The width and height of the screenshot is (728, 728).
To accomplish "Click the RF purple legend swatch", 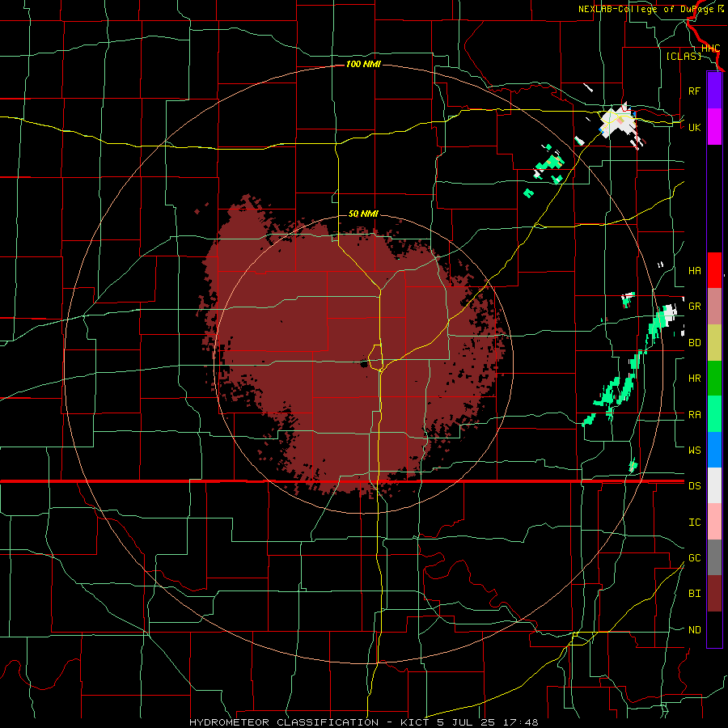I will tap(714, 91).
